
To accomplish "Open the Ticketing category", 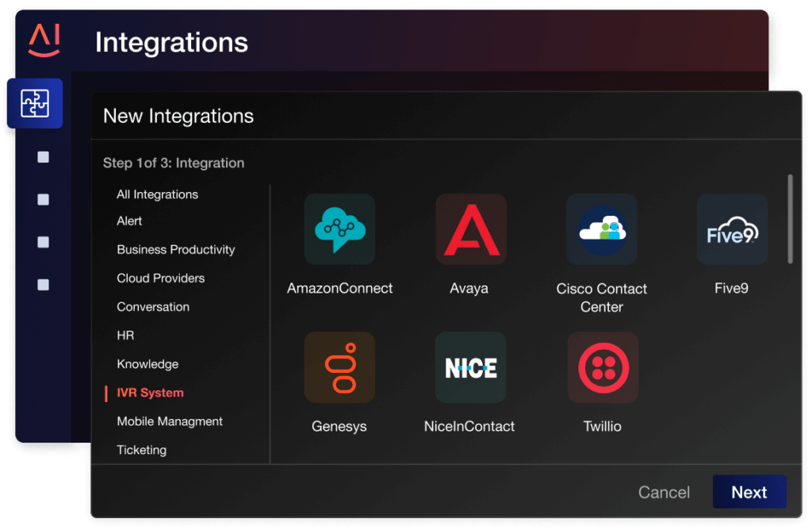I will click(141, 450).
